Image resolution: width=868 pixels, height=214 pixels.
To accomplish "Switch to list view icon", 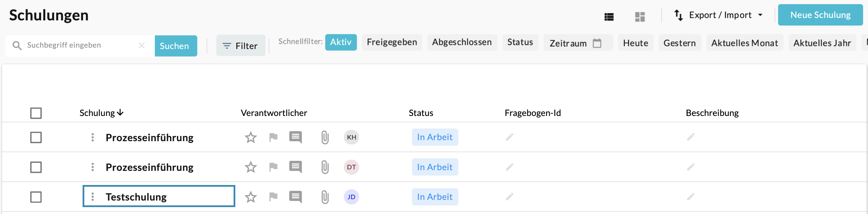I will pos(609,17).
